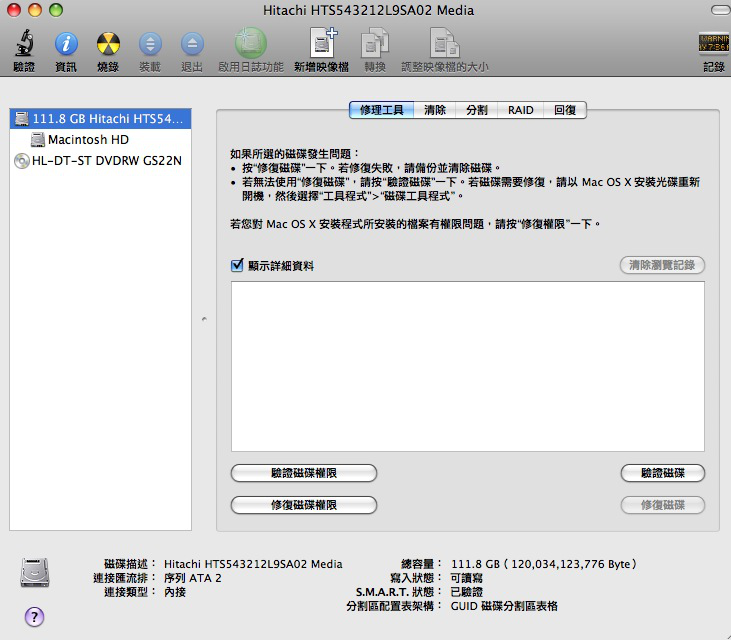Click the 轉換 convert toolbar icon

[375, 44]
